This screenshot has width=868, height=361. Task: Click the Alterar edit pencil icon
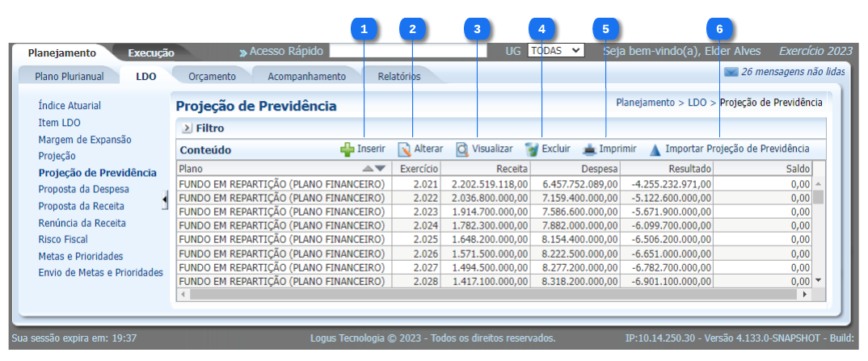[x=405, y=149]
